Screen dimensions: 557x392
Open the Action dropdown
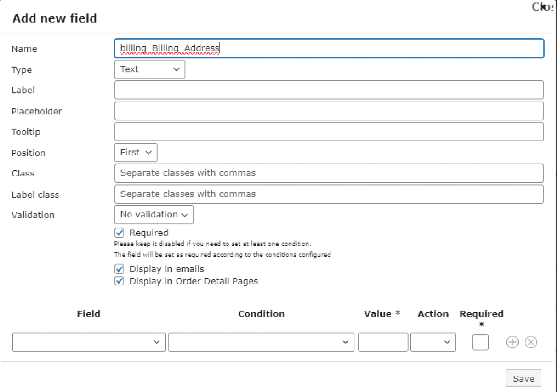[x=433, y=342]
